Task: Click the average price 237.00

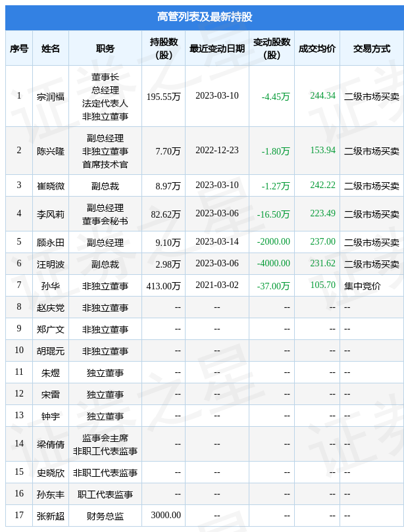Action: tap(323, 241)
